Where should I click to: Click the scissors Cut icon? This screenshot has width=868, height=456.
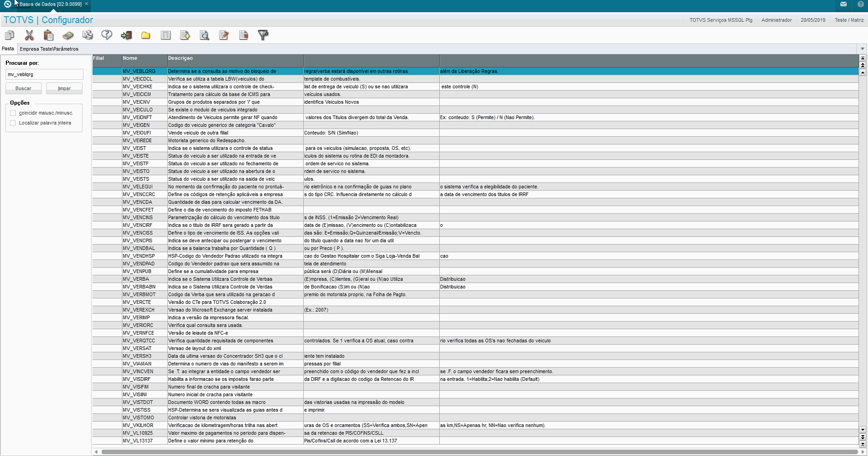coord(29,35)
